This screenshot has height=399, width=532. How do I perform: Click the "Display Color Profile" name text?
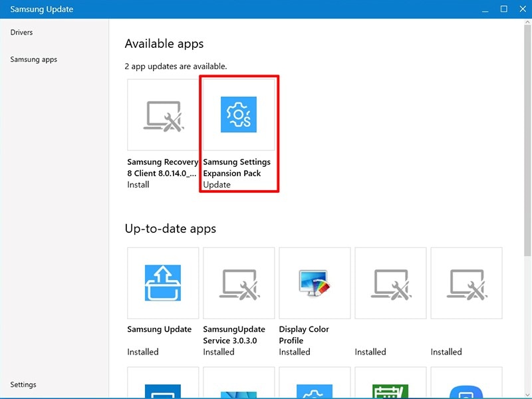click(x=304, y=335)
